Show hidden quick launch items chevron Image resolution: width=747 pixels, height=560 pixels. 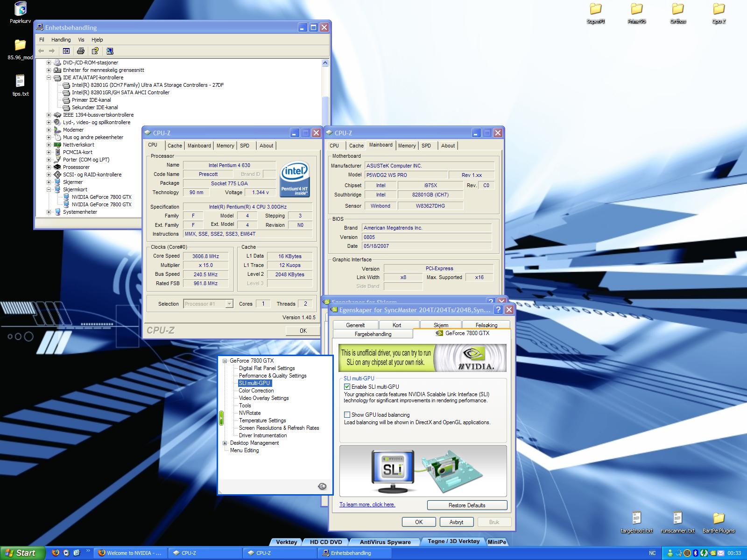88,551
